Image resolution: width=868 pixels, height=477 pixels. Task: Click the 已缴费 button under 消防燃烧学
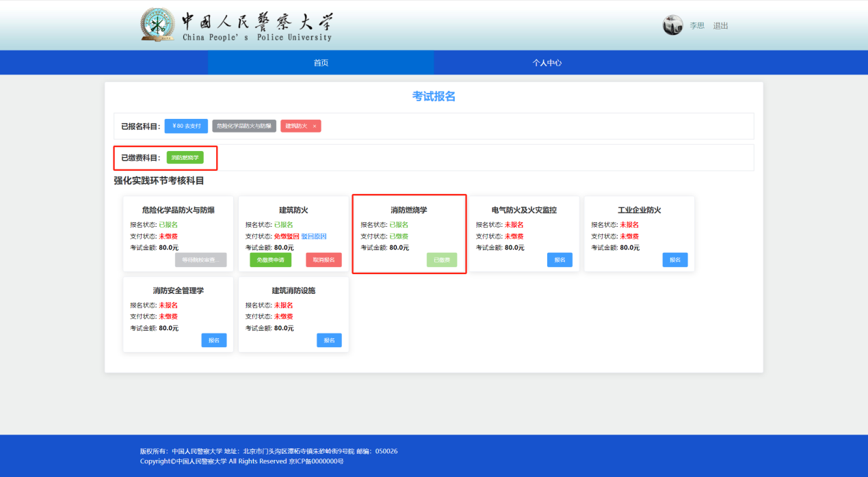(442, 260)
